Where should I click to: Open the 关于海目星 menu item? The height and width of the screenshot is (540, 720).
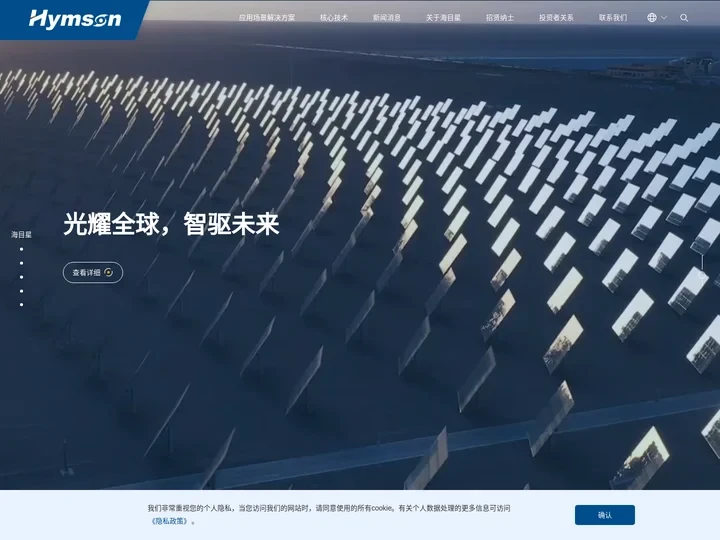443,17
